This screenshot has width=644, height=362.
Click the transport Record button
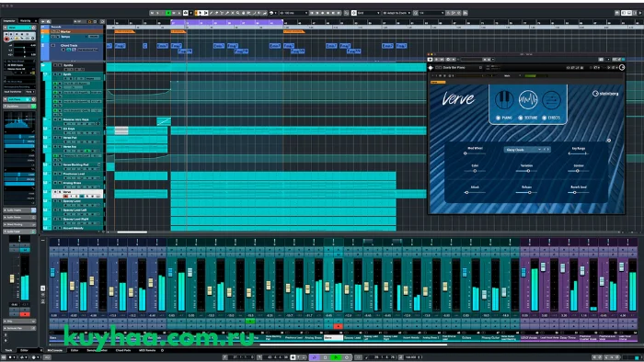point(346,357)
